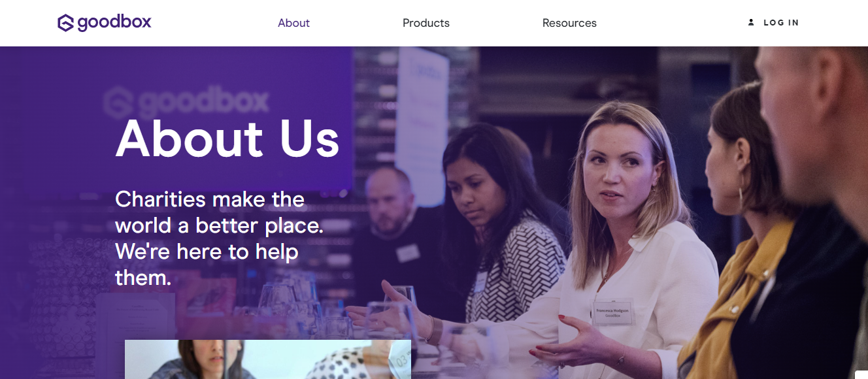868x379 pixels.
Task: Click the goodbox wordmark in the header
Action: pos(114,22)
